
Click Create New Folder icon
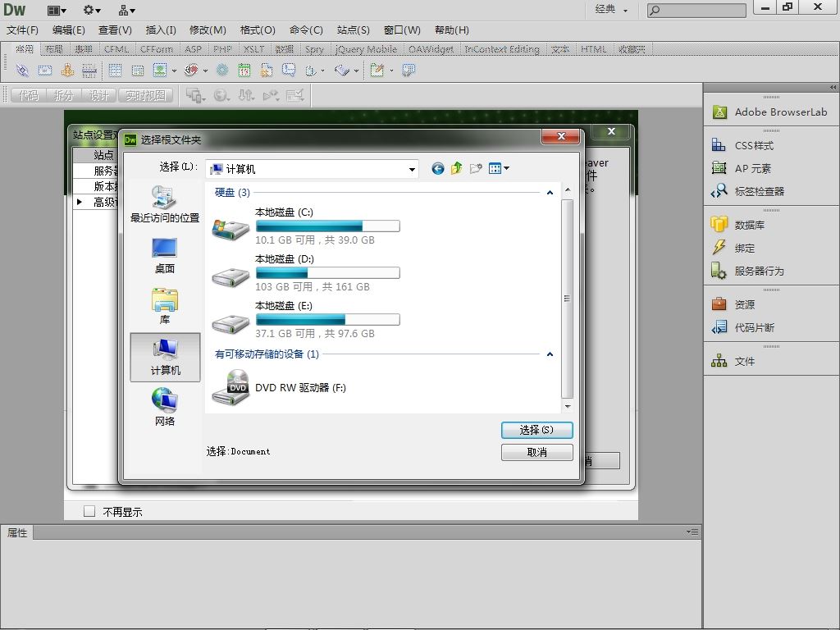pos(476,169)
